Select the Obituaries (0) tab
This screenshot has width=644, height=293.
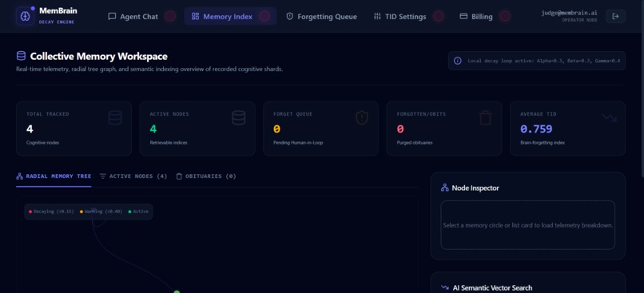(x=206, y=176)
